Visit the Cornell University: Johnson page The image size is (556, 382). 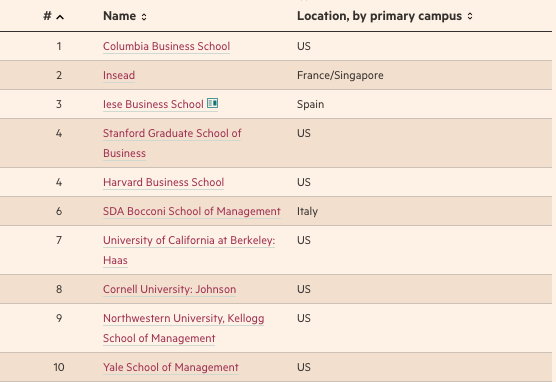169,289
